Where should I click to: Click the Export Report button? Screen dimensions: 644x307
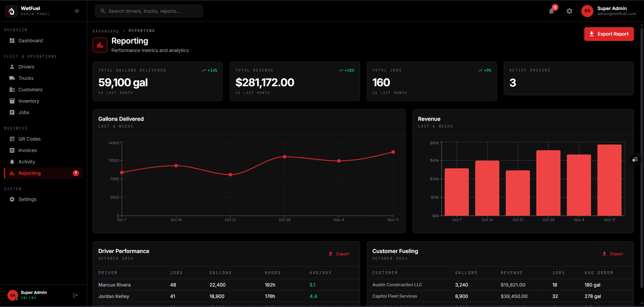(x=609, y=34)
